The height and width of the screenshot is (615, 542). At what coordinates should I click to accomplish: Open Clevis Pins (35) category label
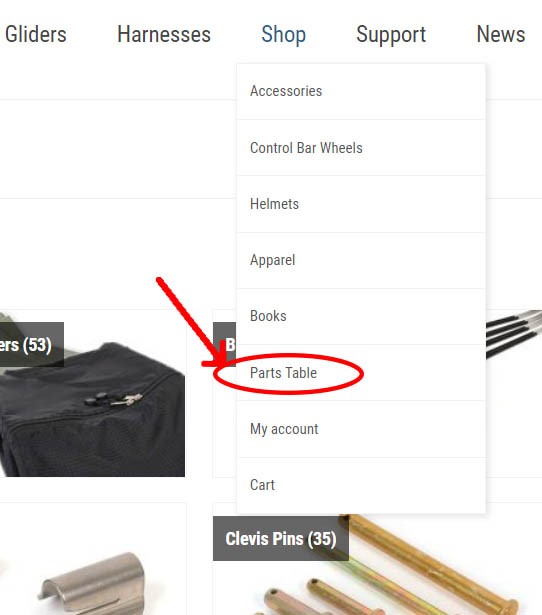pyautogui.click(x=281, y=539)
